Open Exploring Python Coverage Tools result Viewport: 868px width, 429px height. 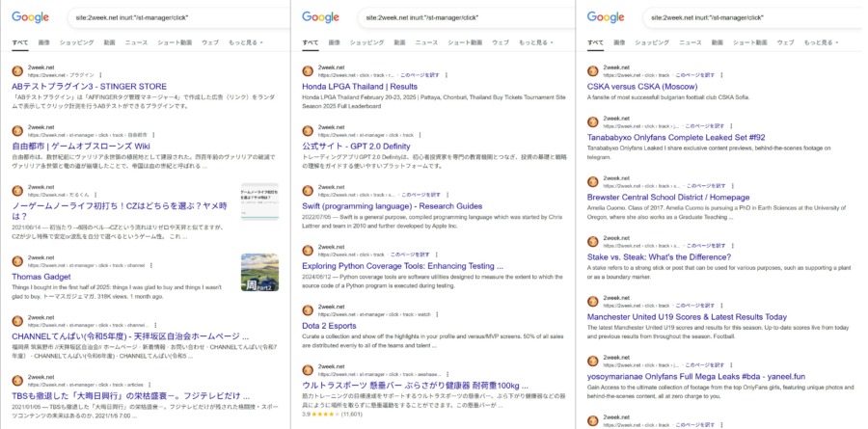[x=403, y=266]
